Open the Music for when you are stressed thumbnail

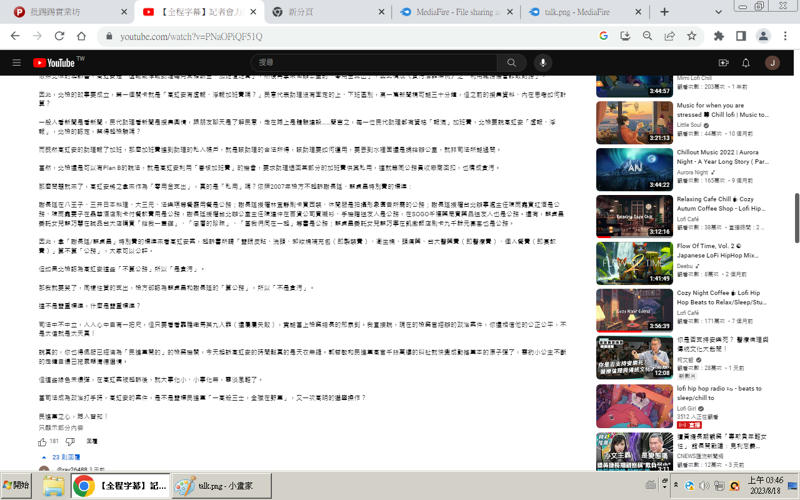tap(634, 122)
